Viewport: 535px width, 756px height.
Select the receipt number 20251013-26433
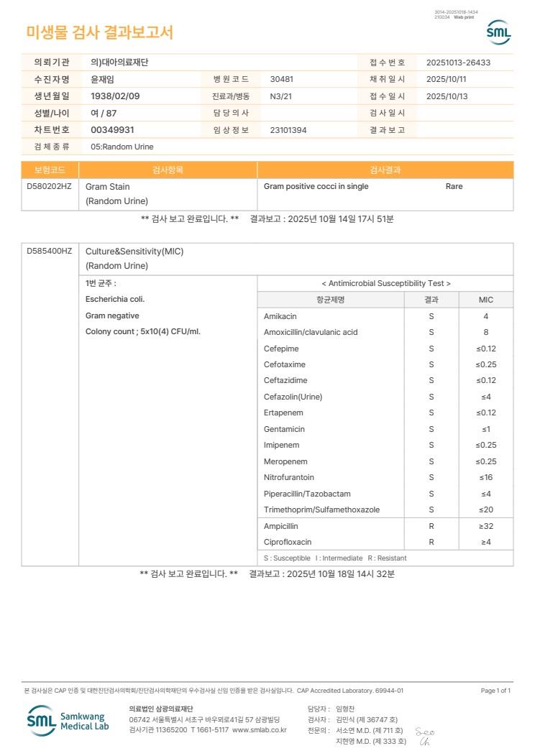(x=458, y=63)
